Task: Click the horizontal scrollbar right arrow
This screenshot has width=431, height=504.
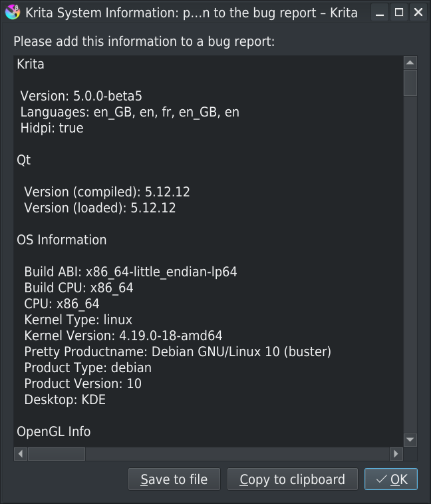Action: 396,454
